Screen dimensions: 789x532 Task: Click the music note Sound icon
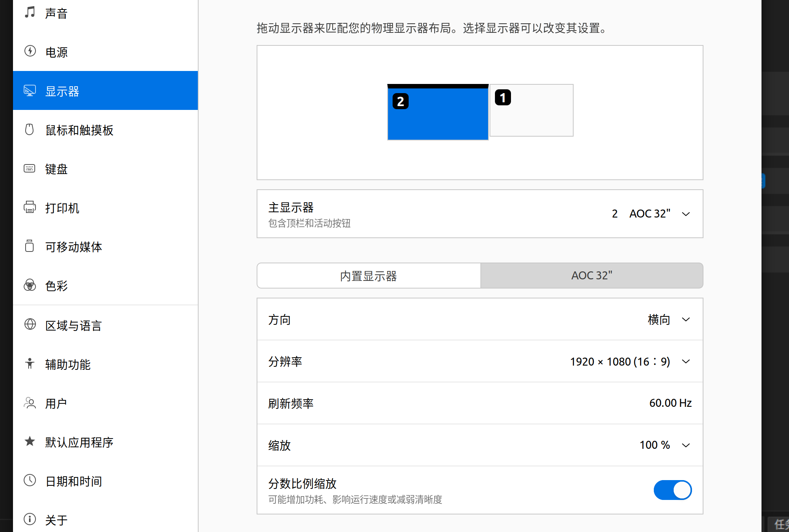pyautogui.click(x=30, y=12)
